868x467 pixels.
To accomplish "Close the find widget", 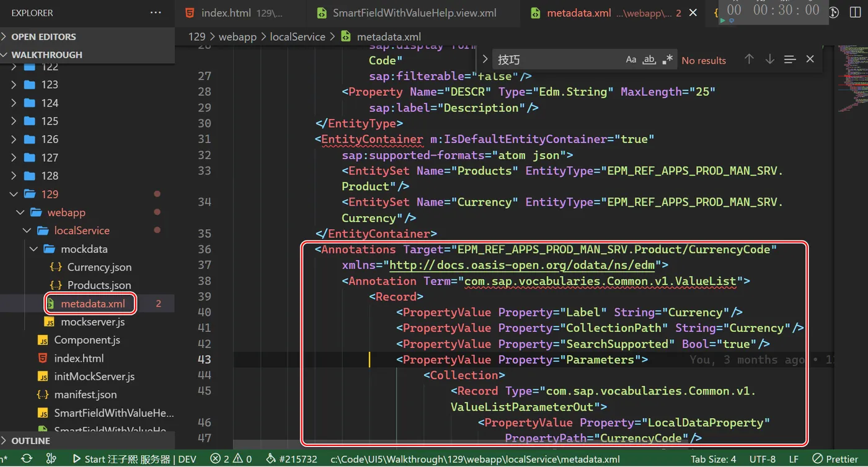I will 810,59.
